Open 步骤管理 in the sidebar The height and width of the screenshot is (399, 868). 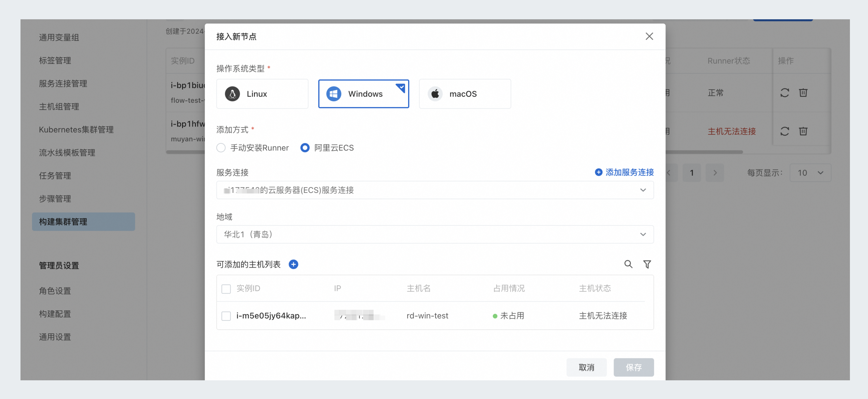pos(55,199)
